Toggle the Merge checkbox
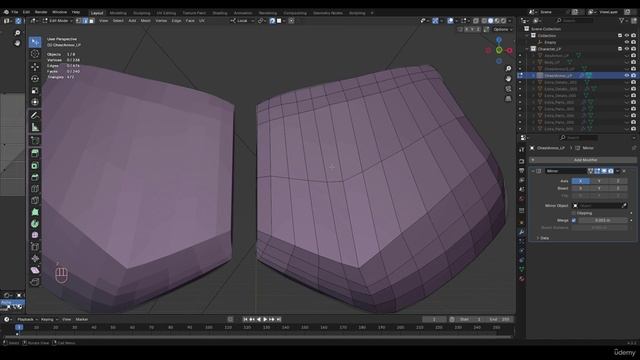 pos(574,220)
